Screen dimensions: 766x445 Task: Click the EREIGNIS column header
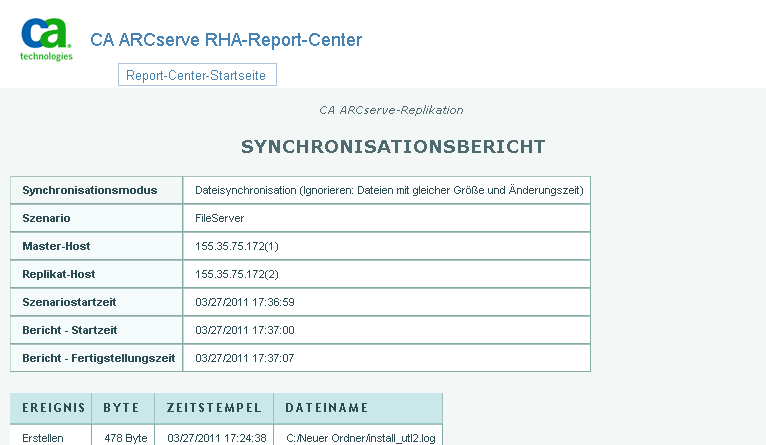(51, 408)
